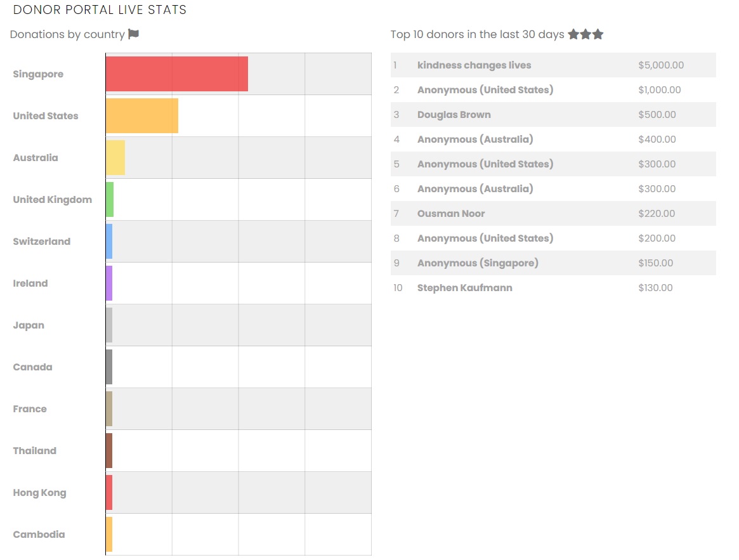Click the $220.00 donation amount
The image size is (739, 560).
[657, 214]
